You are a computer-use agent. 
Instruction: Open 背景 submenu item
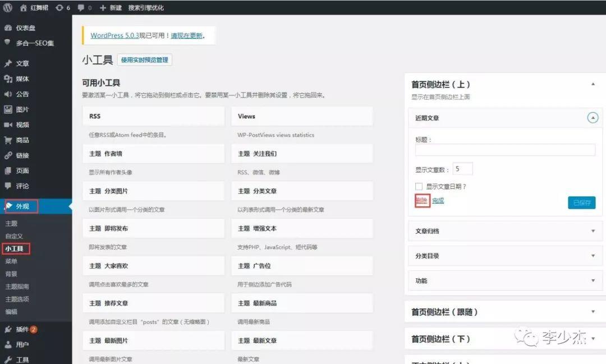(x=11, y=274)
